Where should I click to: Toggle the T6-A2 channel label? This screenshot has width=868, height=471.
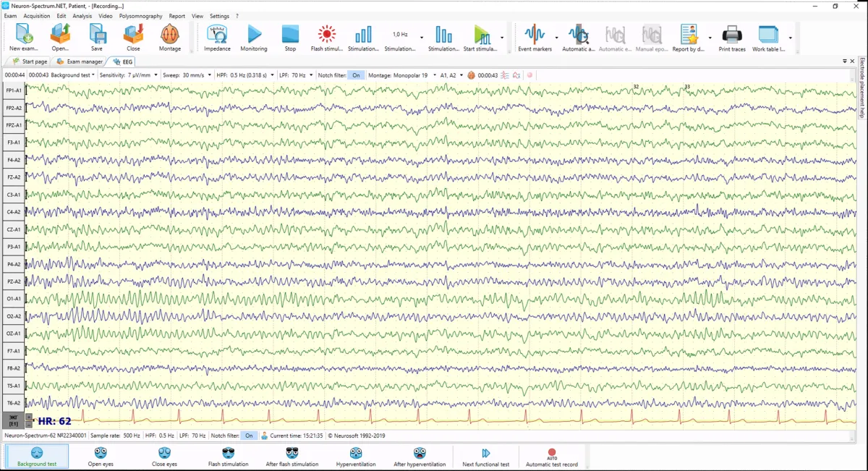14,403
